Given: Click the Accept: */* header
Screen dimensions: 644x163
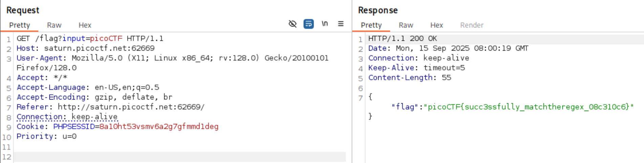Looking at the screenshot, I should pyautogui.click(x=42, y=78).
